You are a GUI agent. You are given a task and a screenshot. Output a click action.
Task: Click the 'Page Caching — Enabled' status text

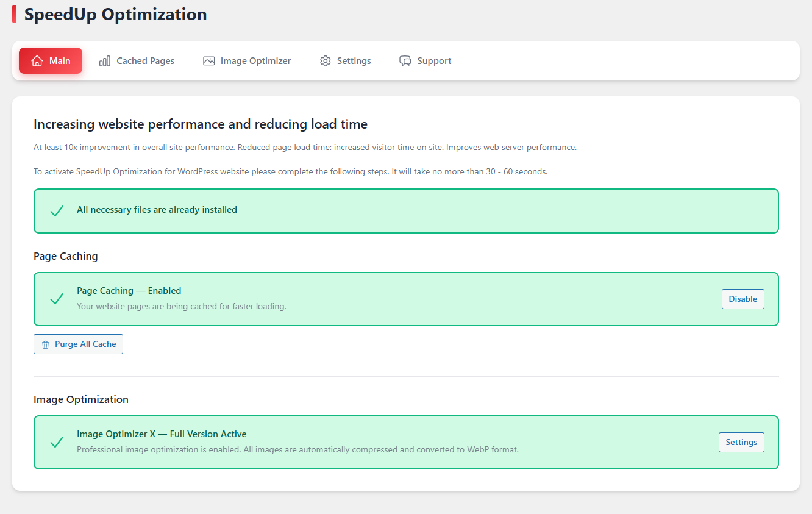[129, 291]
